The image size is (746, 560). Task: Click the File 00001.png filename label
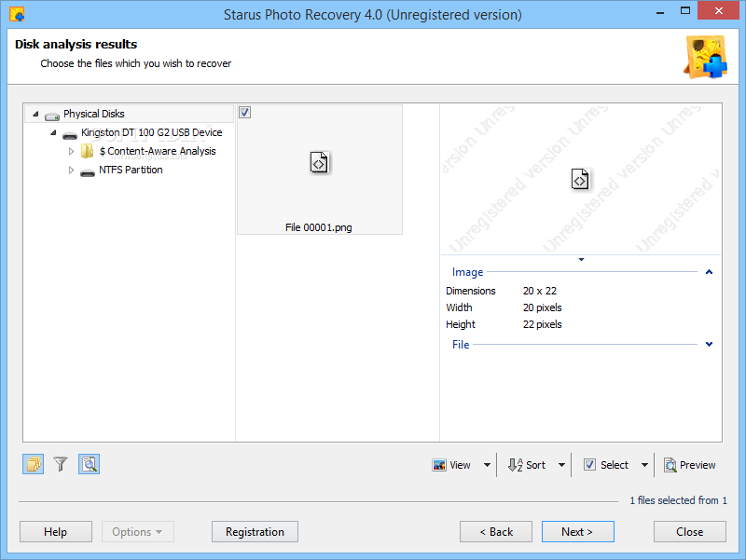318,227
